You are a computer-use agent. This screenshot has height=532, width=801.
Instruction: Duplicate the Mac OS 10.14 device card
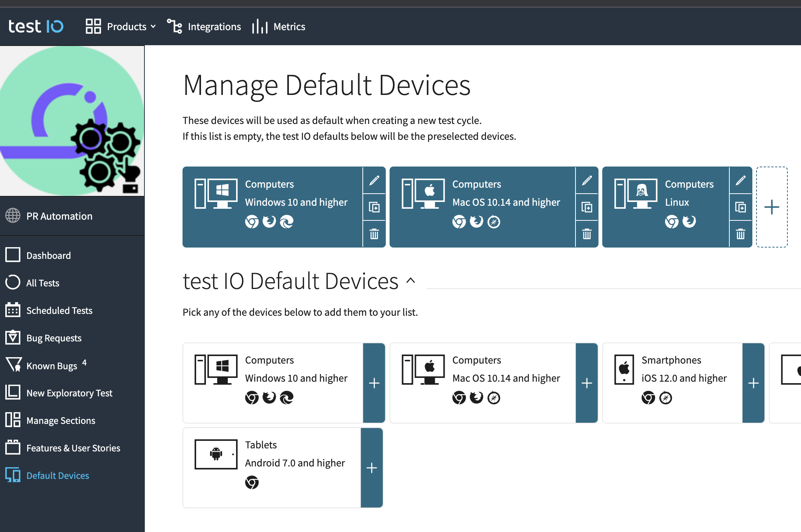click(586, 207)
